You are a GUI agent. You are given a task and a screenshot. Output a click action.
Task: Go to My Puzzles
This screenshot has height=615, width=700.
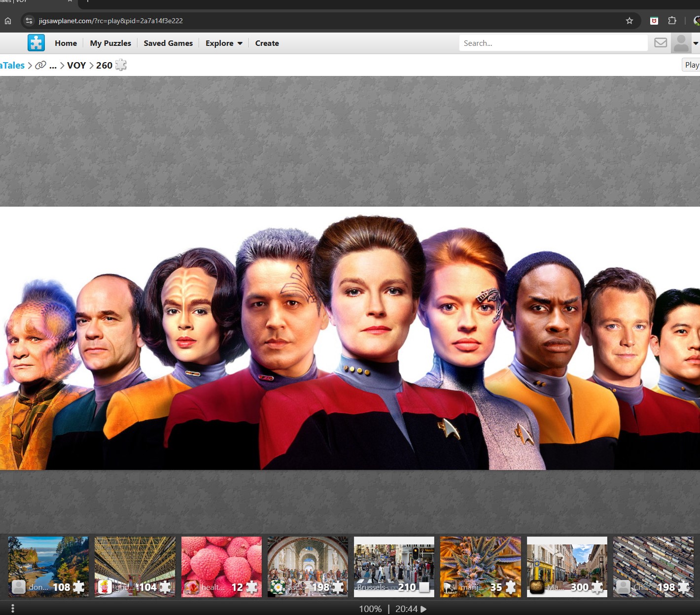coord(110,43)
